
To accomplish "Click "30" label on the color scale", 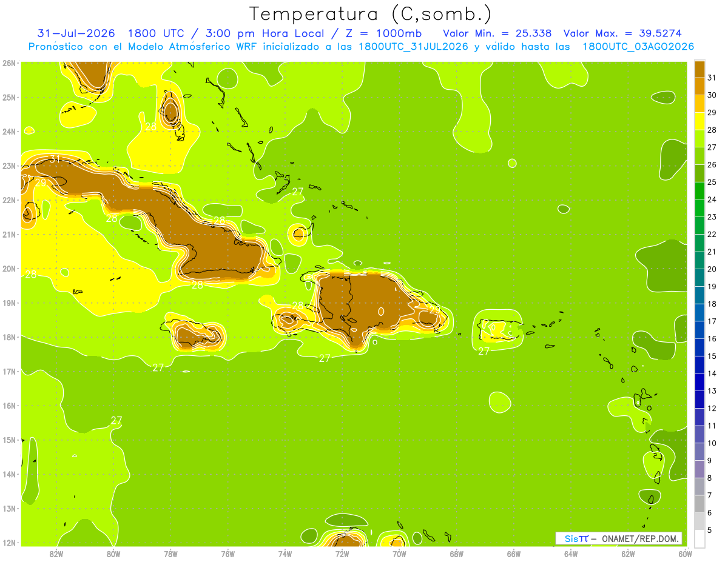I will tap(712, 95).
